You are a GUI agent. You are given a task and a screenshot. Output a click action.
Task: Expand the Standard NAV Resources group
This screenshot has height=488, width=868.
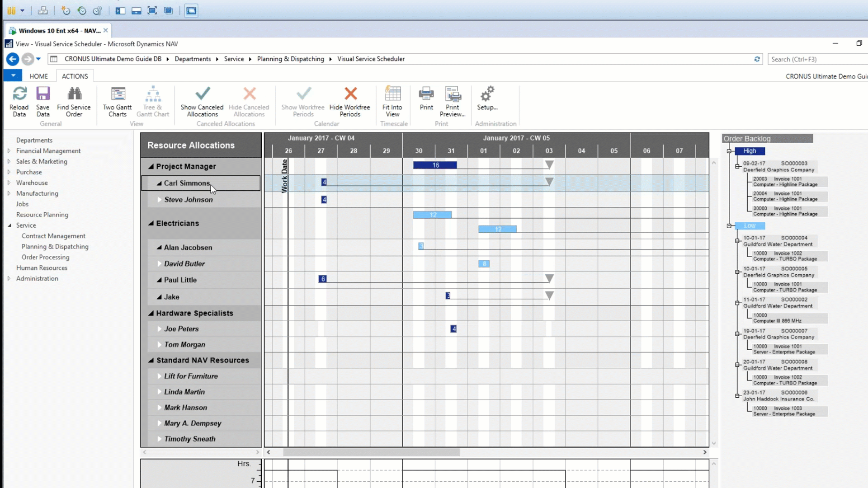tap(151, 360)
